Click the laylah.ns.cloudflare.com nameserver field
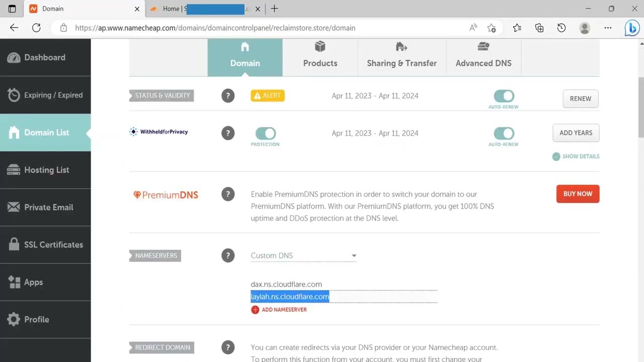This screenshot has width=644, height=362. pyautogui.click(x=344, y=297)
